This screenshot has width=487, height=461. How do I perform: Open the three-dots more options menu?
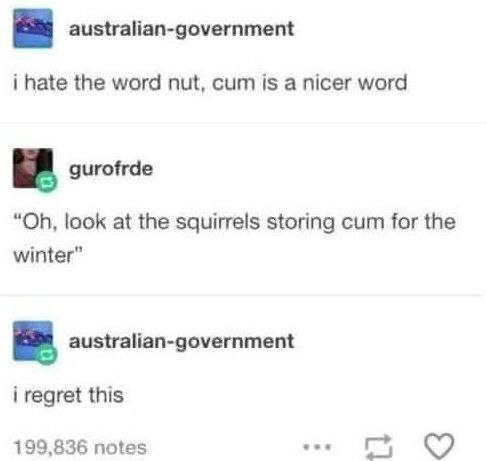(x=317, y=446)
